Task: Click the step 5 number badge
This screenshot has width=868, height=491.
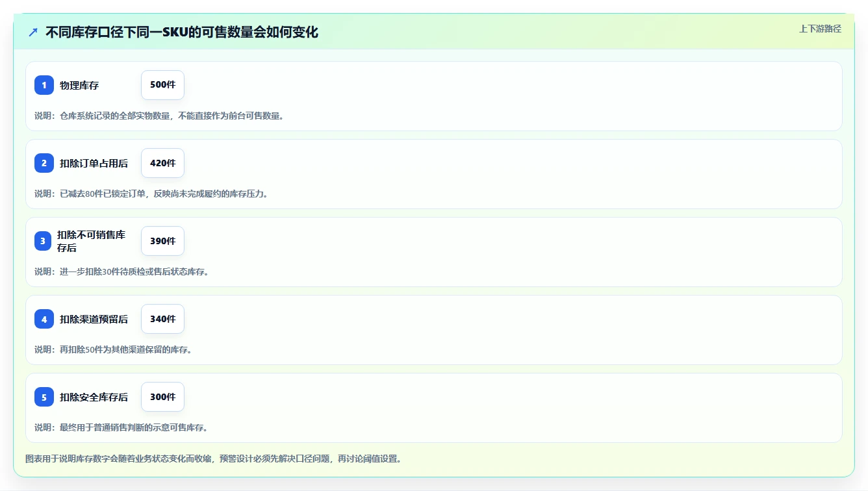Action: pyautogui.click(x=44, y=397)
